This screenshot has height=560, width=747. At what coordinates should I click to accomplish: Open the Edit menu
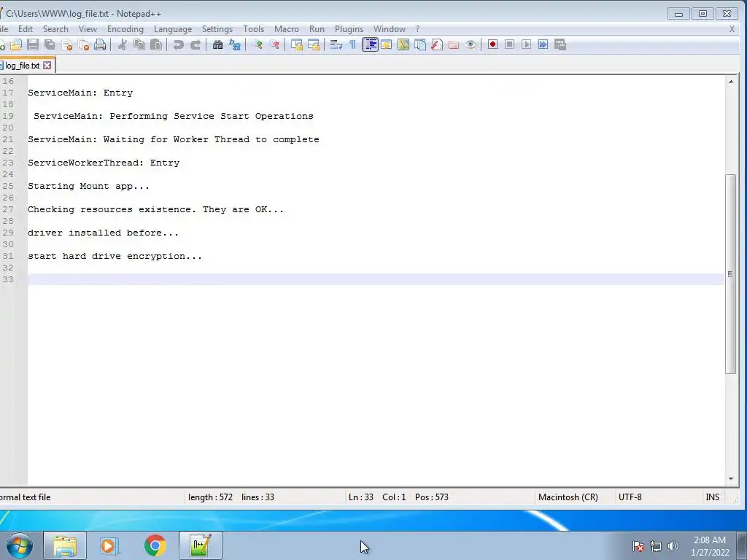click(x=26, y=29)
